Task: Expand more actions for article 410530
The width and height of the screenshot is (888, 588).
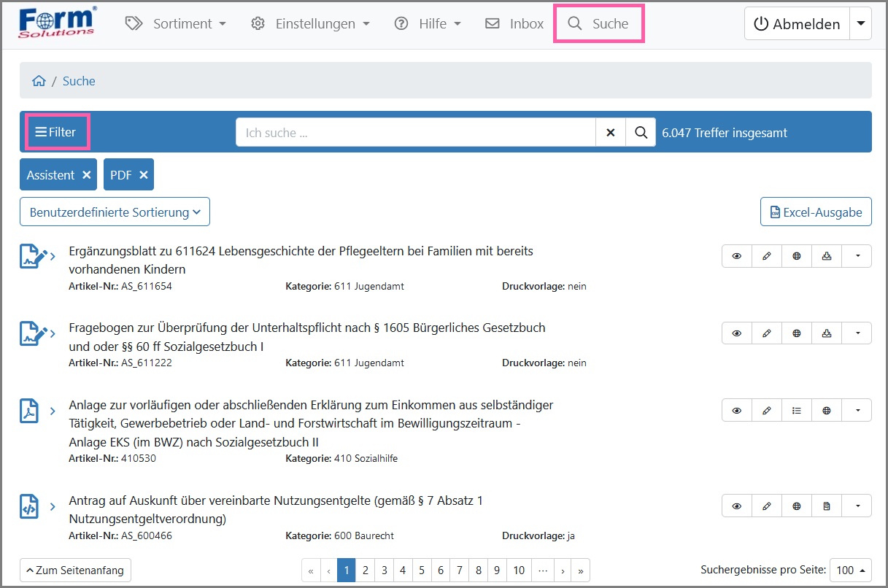Action: click(857, 410)
